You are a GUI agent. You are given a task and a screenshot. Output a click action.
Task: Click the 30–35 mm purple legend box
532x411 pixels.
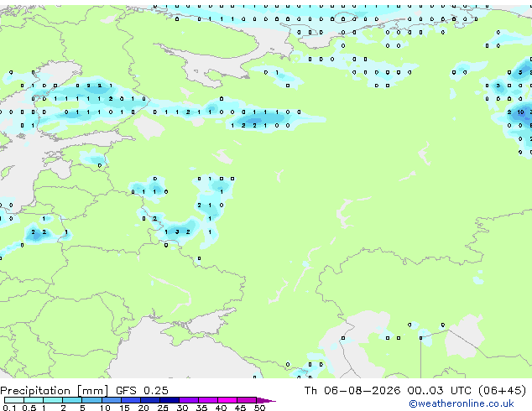[188, 400]
